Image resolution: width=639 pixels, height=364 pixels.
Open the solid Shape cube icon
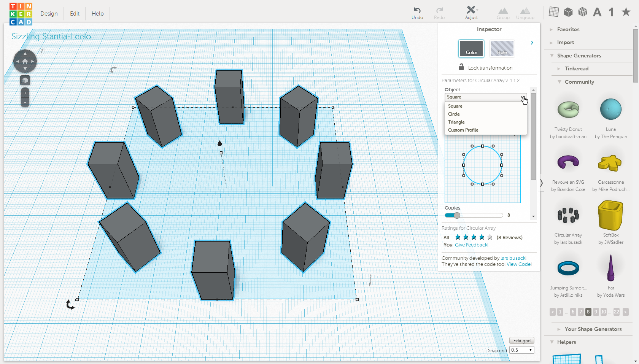click(x=568, y=12)
